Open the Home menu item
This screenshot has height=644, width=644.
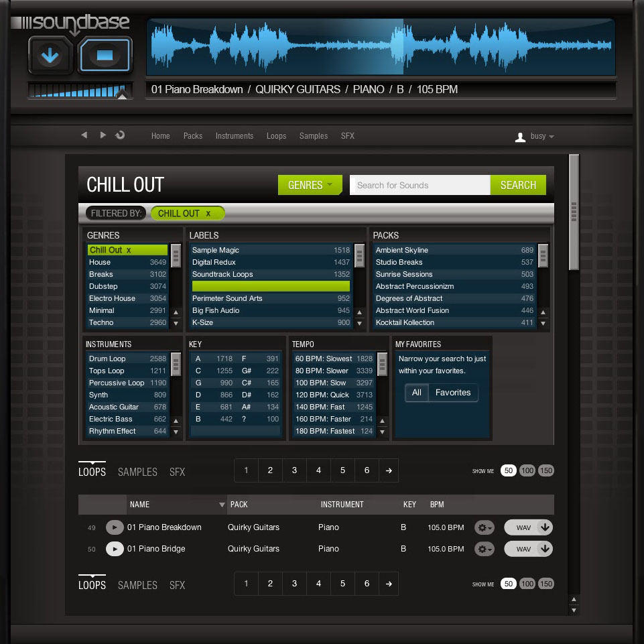coord(161,136)
